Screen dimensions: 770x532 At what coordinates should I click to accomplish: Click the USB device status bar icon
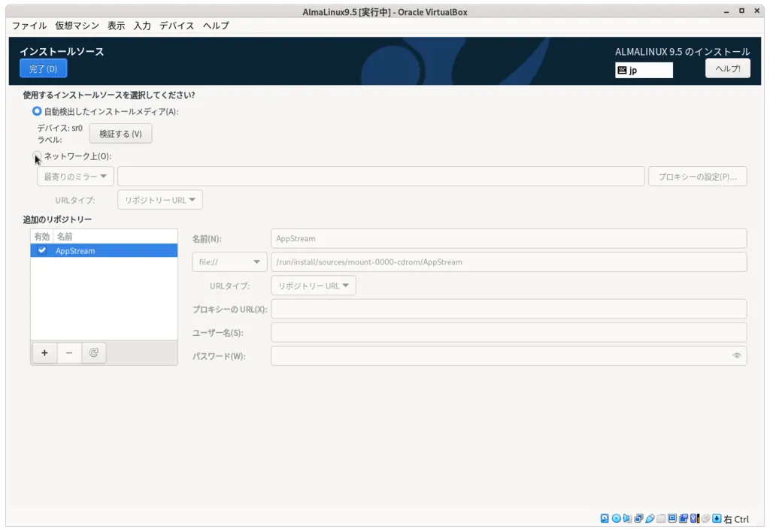(650, 518)
